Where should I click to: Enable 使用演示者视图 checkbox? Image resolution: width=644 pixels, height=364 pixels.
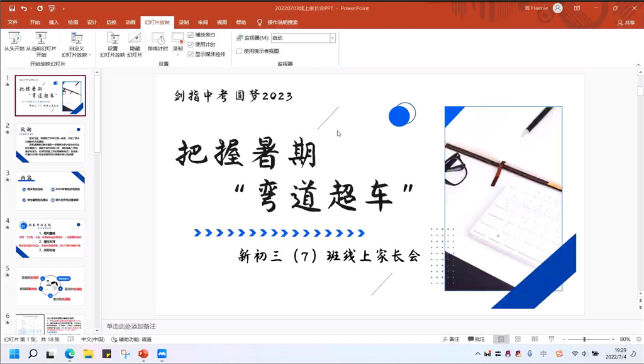[239, 52]
